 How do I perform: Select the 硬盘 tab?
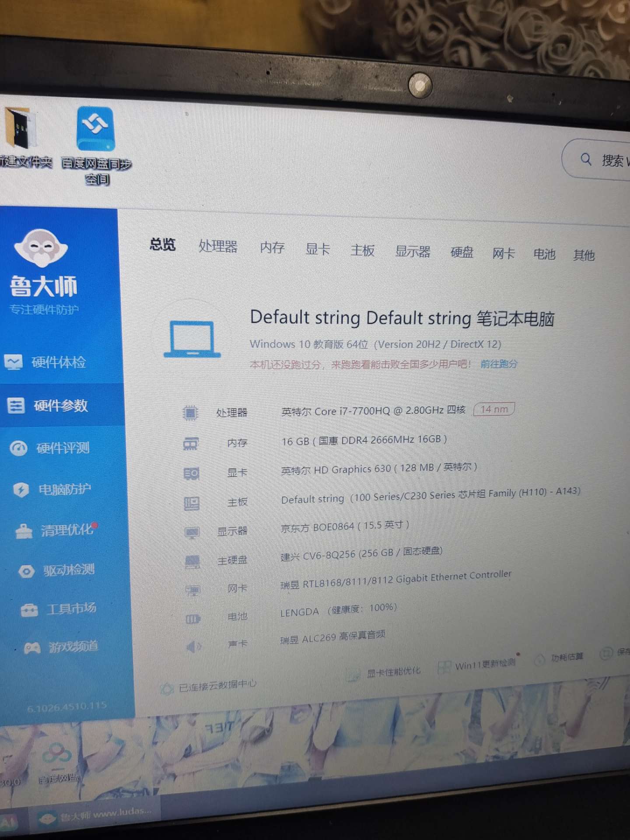pyautogui.click(x=462, y=252)
